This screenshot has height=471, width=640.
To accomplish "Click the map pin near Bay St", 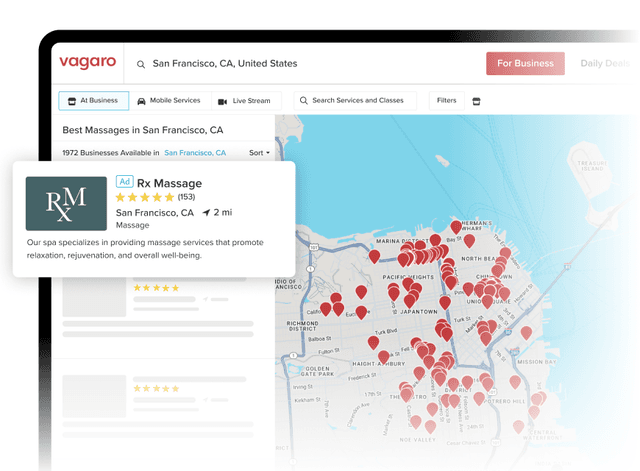I will [469, 241].
